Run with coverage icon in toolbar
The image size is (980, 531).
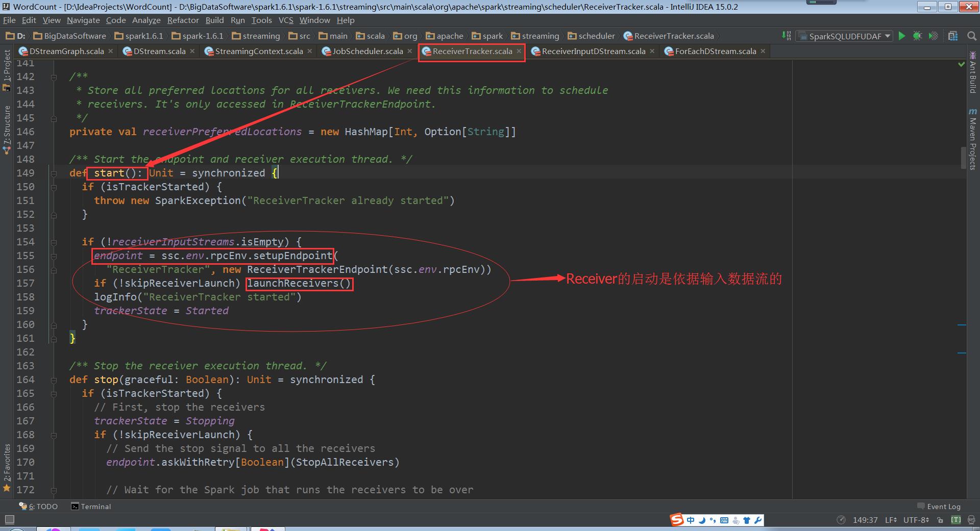coord(933,36)
